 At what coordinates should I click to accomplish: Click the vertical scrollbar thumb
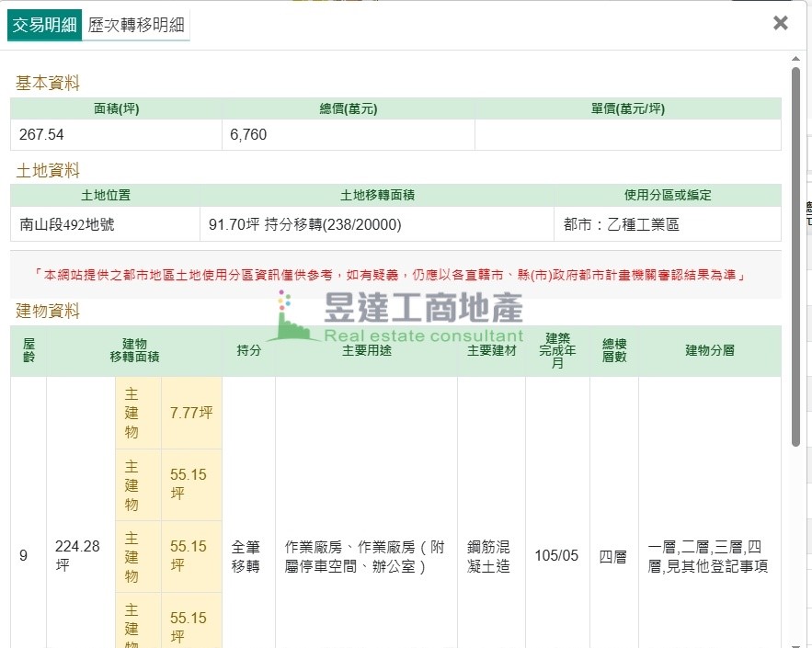(796, 257)
